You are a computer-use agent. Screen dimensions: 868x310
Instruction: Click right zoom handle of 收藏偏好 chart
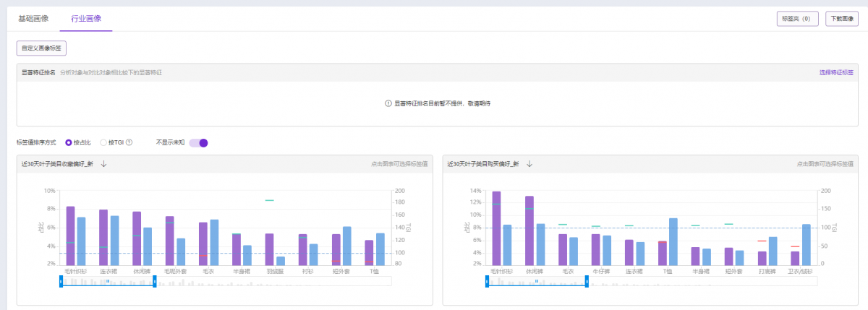coord(155,281)
